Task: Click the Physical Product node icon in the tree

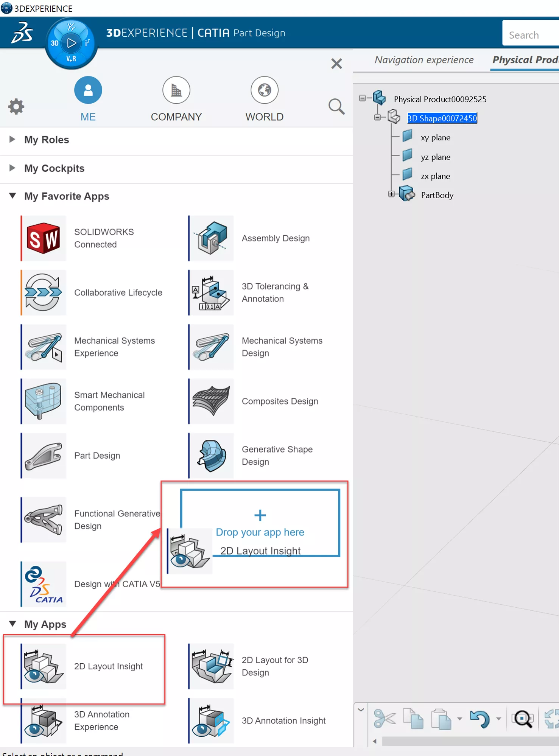Action: [x=379, y=98]
